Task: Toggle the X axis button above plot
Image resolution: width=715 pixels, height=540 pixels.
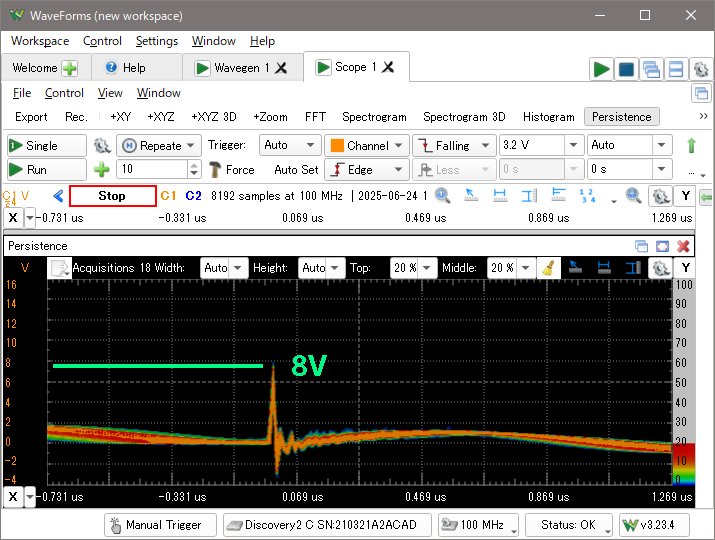Action: [13, 218]
